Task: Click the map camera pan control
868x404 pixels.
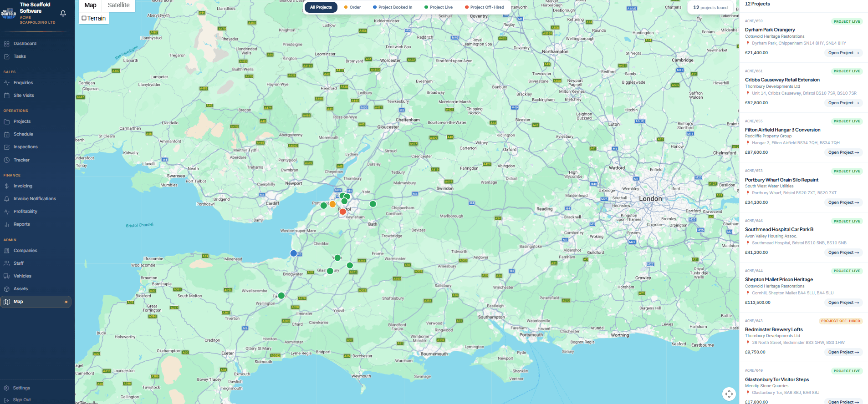Action: click(x=729, y=394)
